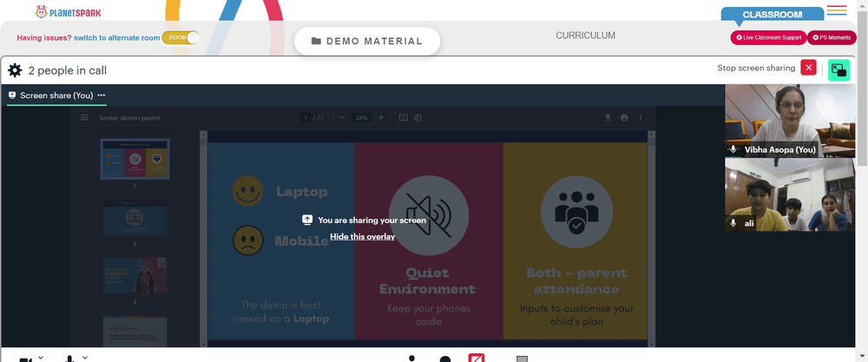Click the 'Having issues?' text
868x362 pixels.
tap(44, 37)
